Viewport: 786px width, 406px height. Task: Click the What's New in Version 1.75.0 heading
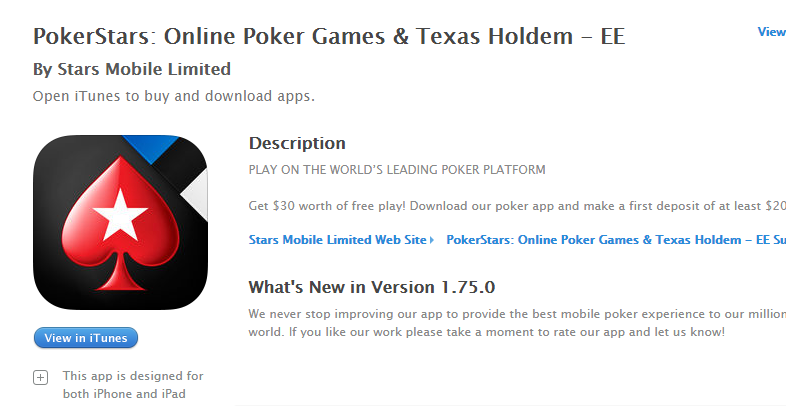(x=372, y=287)
